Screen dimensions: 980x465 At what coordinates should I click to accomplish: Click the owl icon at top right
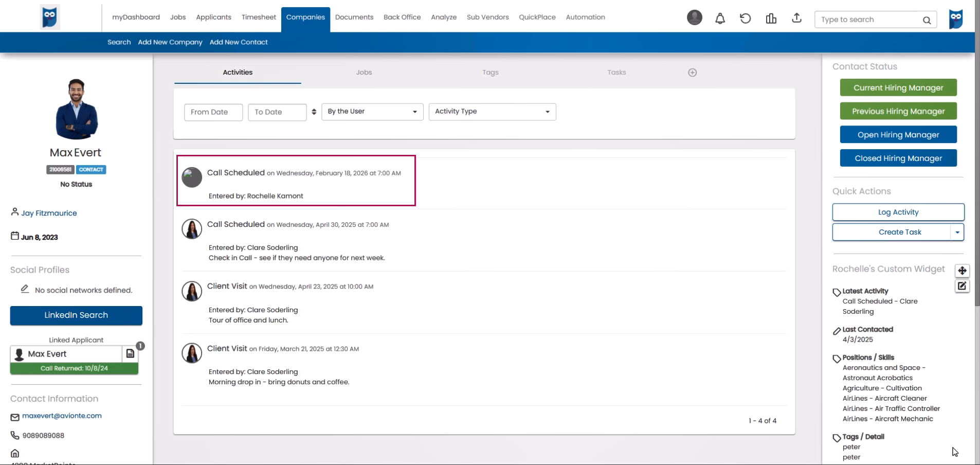956,19
